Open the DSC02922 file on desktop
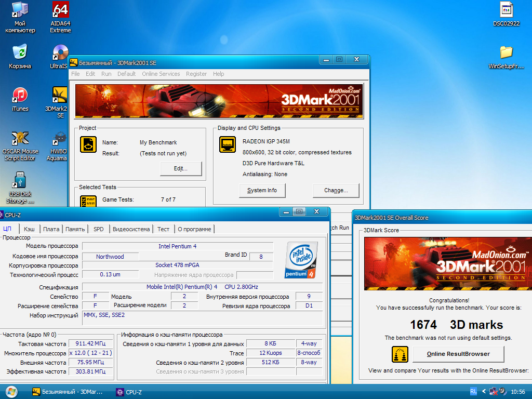 click(506, 14)
